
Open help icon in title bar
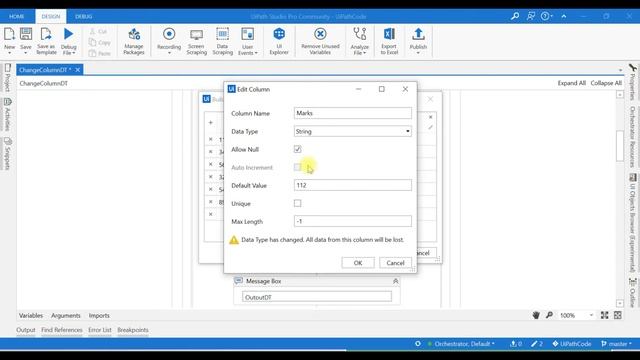pyautogui.click(x=546, y=16)
